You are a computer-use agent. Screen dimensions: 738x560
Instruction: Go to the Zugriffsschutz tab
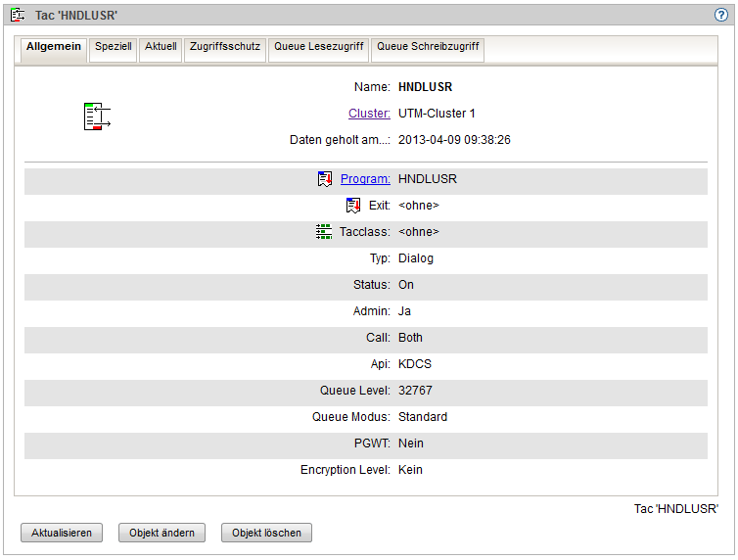tap(225, 47)
